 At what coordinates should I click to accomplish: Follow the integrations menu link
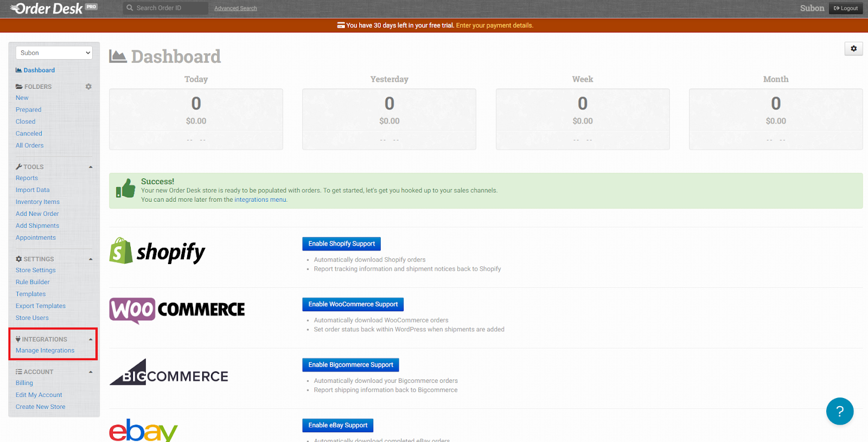[260, 200]
